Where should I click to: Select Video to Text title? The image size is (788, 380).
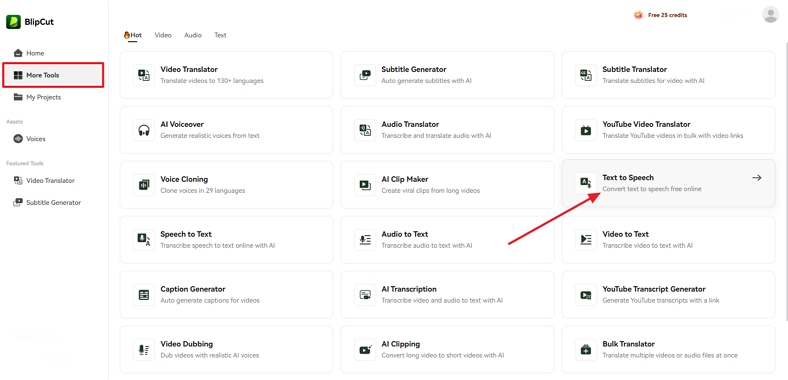pyautogui.click(x=626, y=234)
